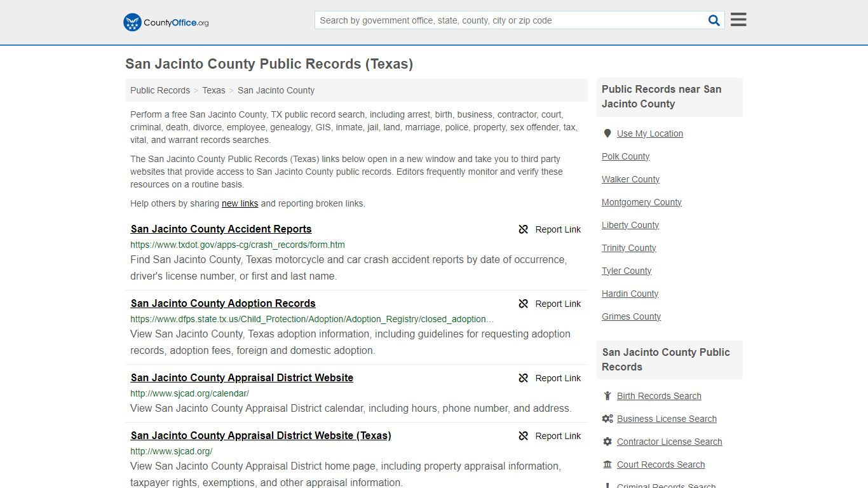Open San Jacinto County Adoption Records
868x488 pixels.
click(223, 304)
